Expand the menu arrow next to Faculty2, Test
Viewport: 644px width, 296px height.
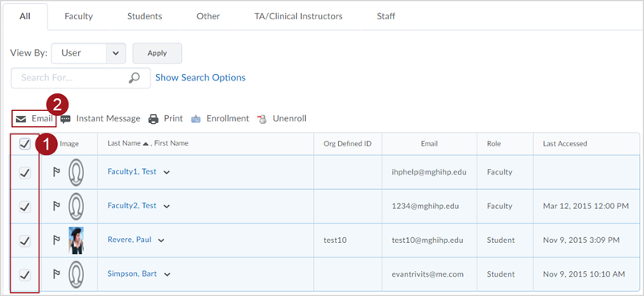(167, 207)
